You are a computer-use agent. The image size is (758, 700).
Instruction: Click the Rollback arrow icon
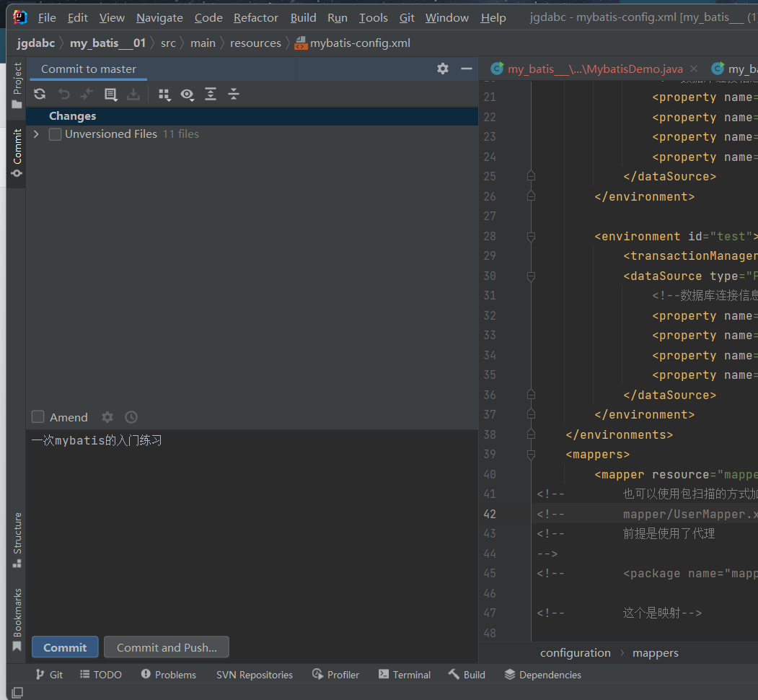point(63,95)
